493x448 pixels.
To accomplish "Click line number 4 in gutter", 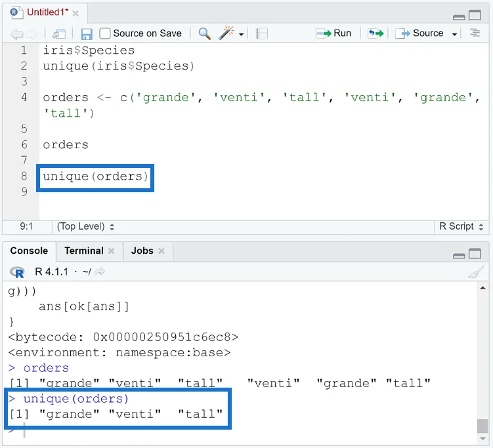I will (24, 97).
